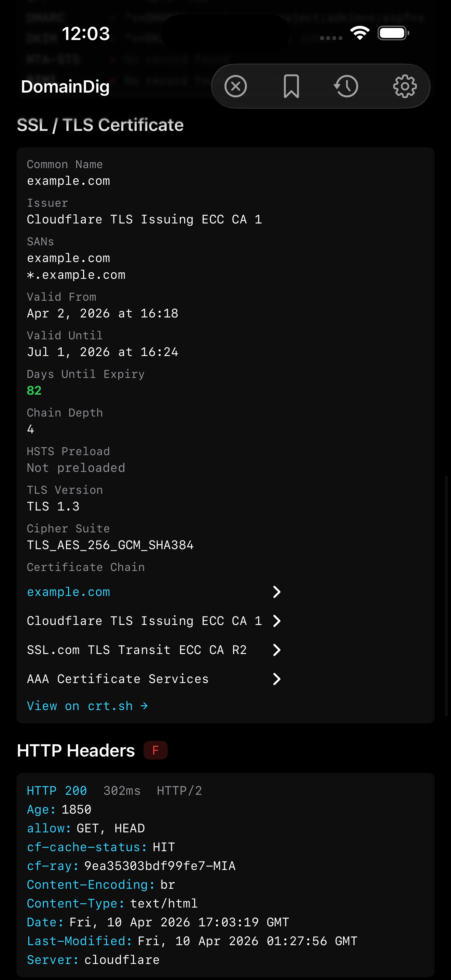Expand Cloudflare TLS Issuing ECC CA 1 chevron
Image resolution: width=451 pixels, height=980 pixels.
click(x=277, y=621)
